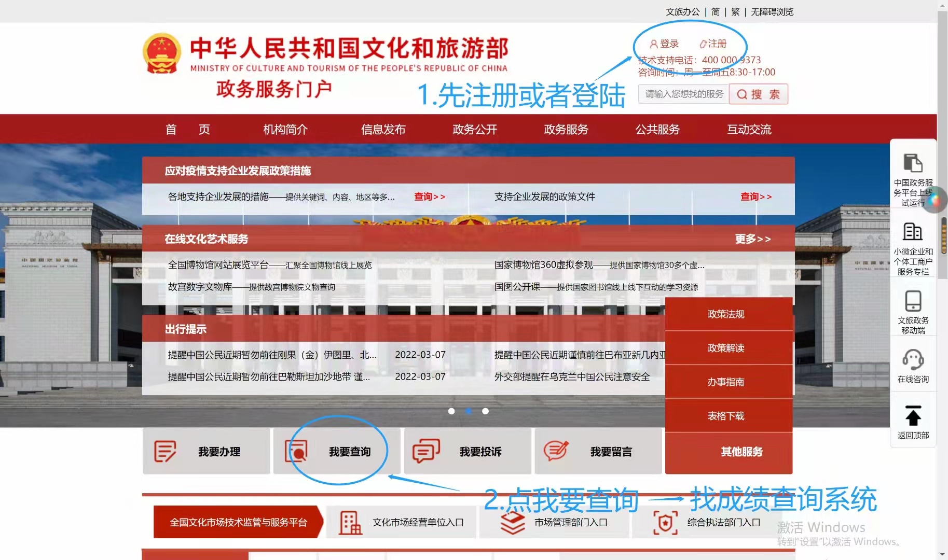948x560 pixels.
Task: Open 文旅政务移动端 phone icon
Action: coord(913,301)
